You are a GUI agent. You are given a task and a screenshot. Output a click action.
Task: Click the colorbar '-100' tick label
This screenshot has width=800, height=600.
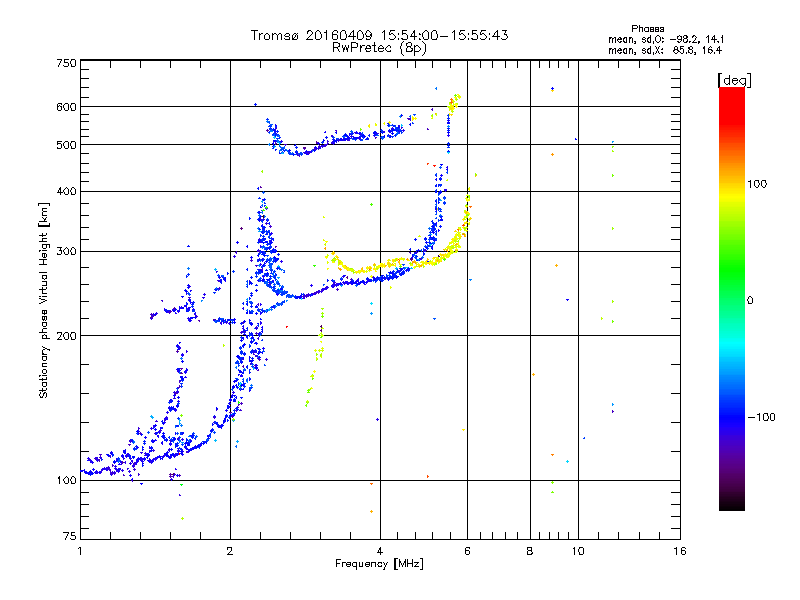(761, 417)
